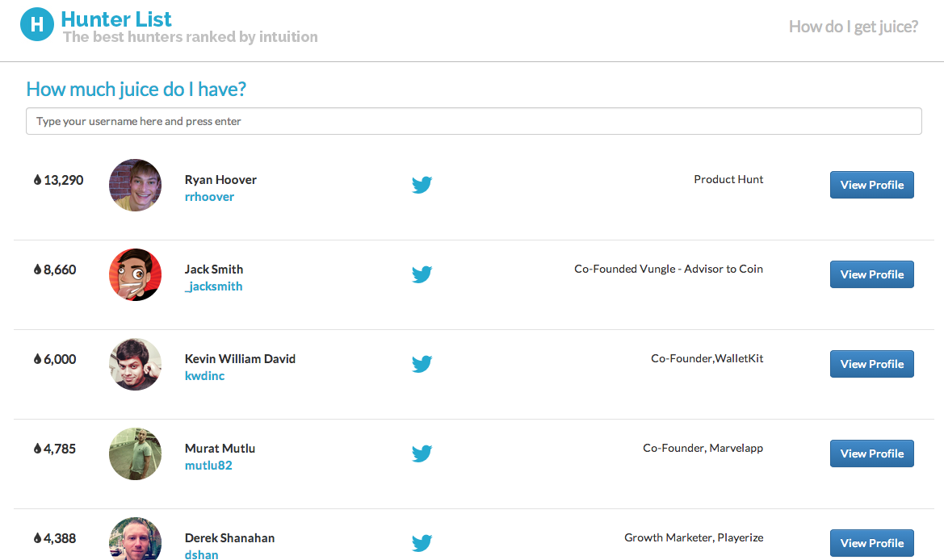Viewport: 944px width, 560px height.
Task: View Profile for Jack Smith
Action: click(x=871, y=274)
